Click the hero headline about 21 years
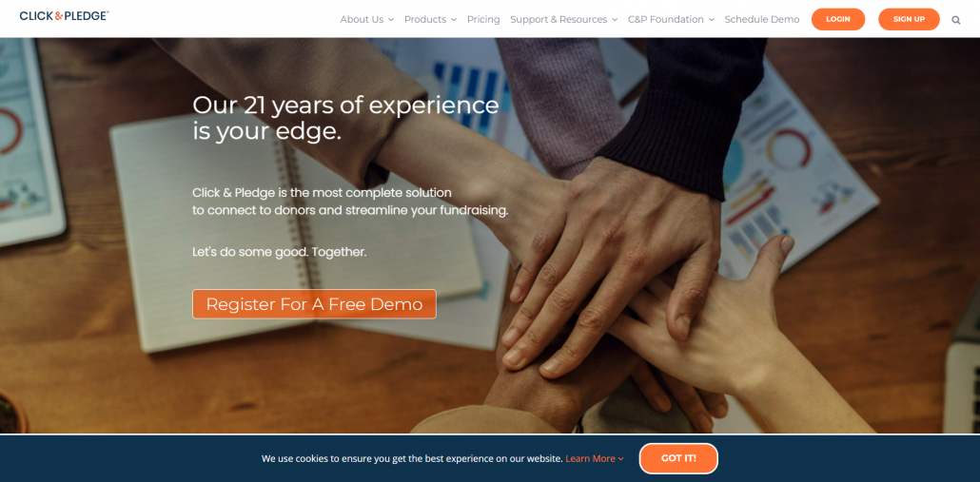Viewport: 980px width, 482px height. (345, 118)
